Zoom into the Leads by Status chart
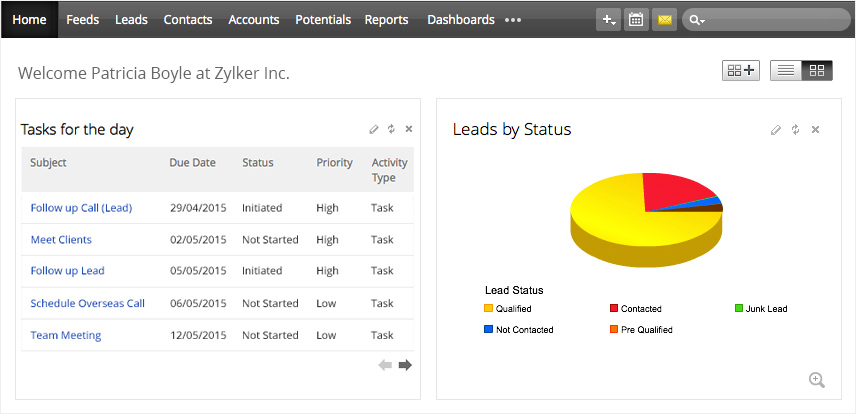 tap(817, 380)
